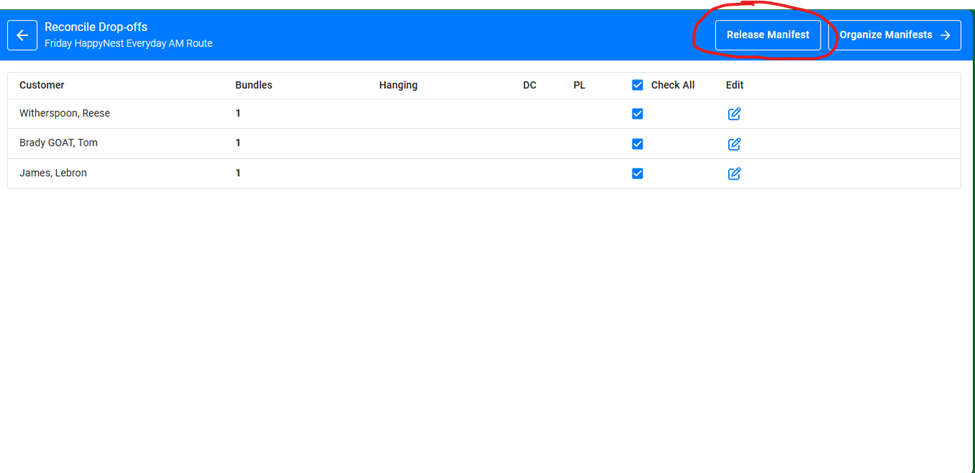975x473 pixels.
Task: Uncheck the Brady GOAT, Tom checkbox
Action: click(x=638, y=144)
